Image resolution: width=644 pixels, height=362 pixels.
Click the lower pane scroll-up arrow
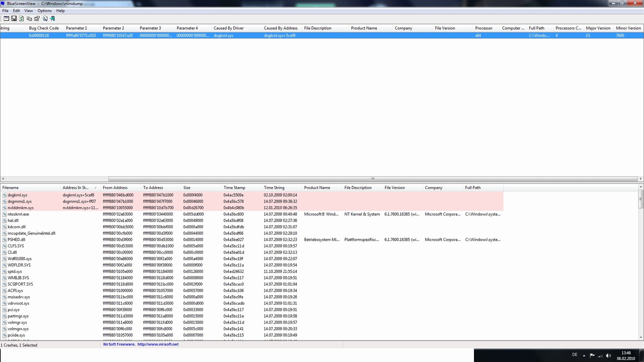click(641, 187)
